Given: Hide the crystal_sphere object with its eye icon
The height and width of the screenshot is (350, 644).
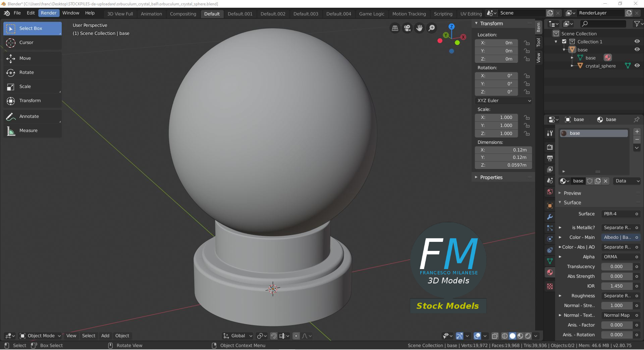Looking at the screenshot, I should click(x=637, y=65).
